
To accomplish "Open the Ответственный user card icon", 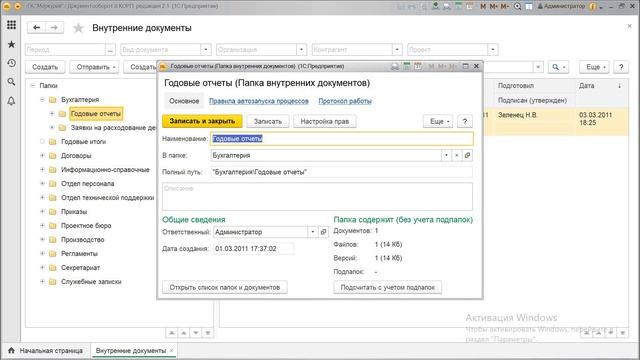I will [323, 232].
